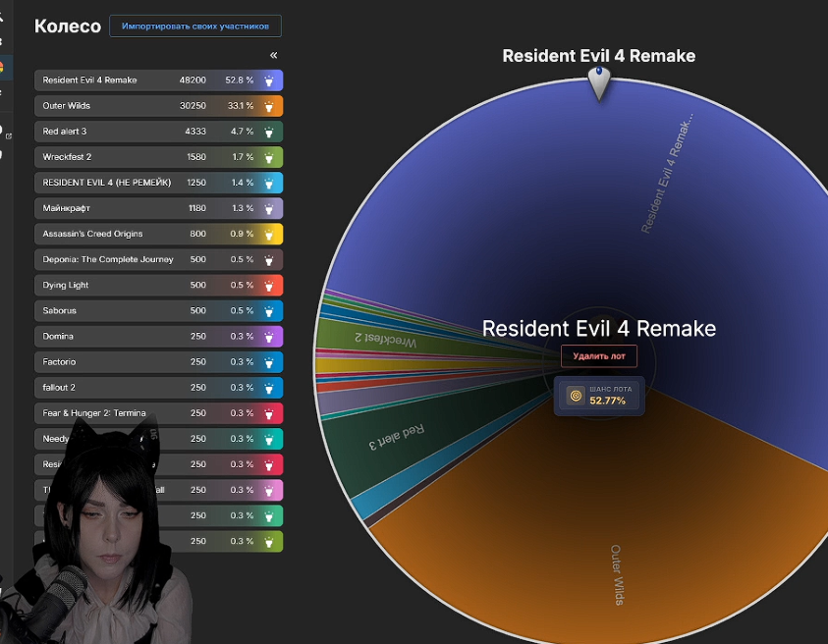Click the Колесо heading
828x644 pixels.
[68, 26]
